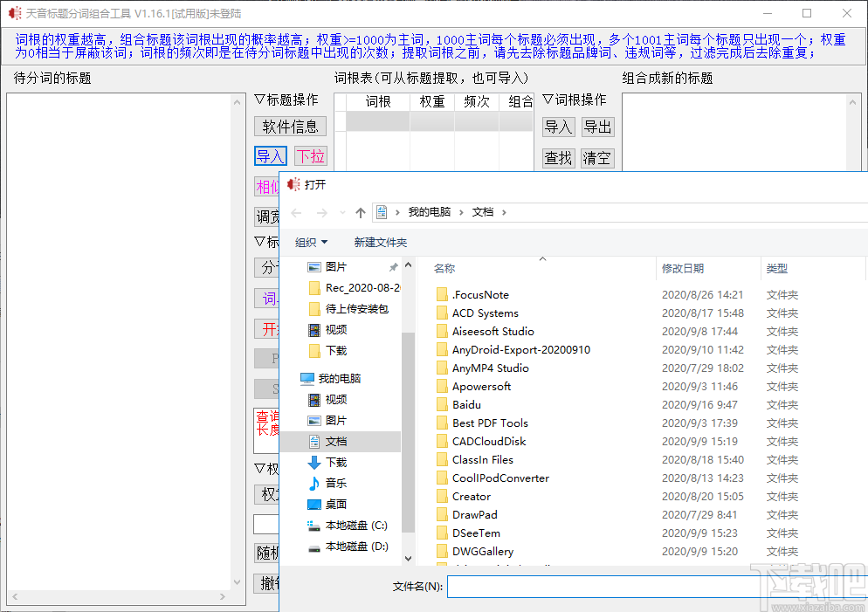Select the AnyMP4 Studio folder

pos(491,368)
